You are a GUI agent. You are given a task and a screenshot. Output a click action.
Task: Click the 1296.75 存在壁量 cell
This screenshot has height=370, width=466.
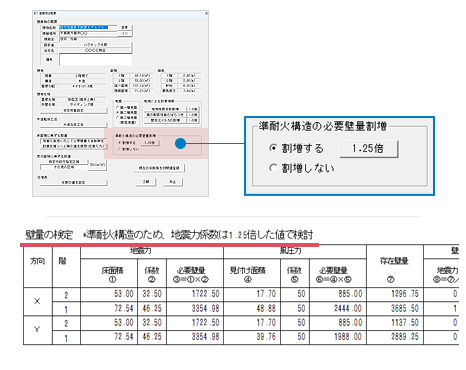pyautogui.click(x=395, y=294)
